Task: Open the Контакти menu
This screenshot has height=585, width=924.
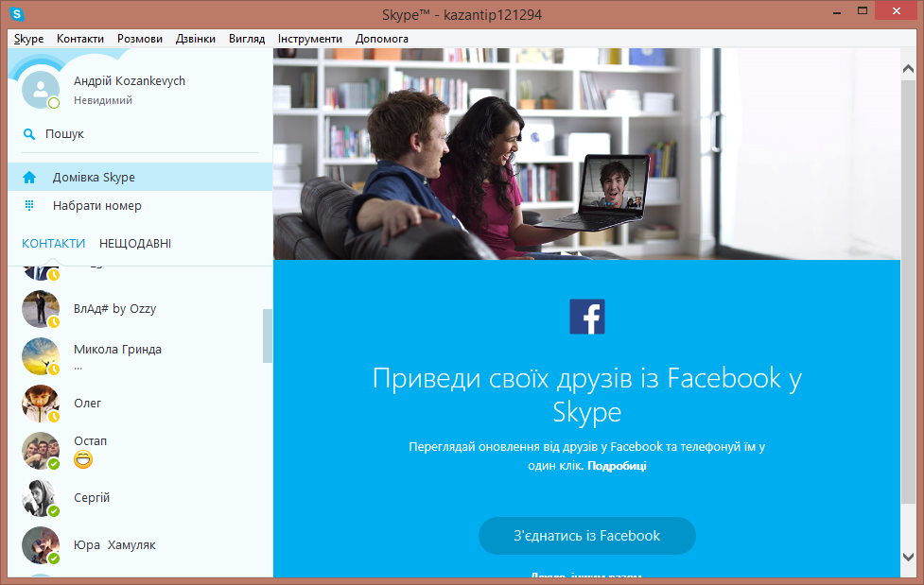Action: coord(80,39)
